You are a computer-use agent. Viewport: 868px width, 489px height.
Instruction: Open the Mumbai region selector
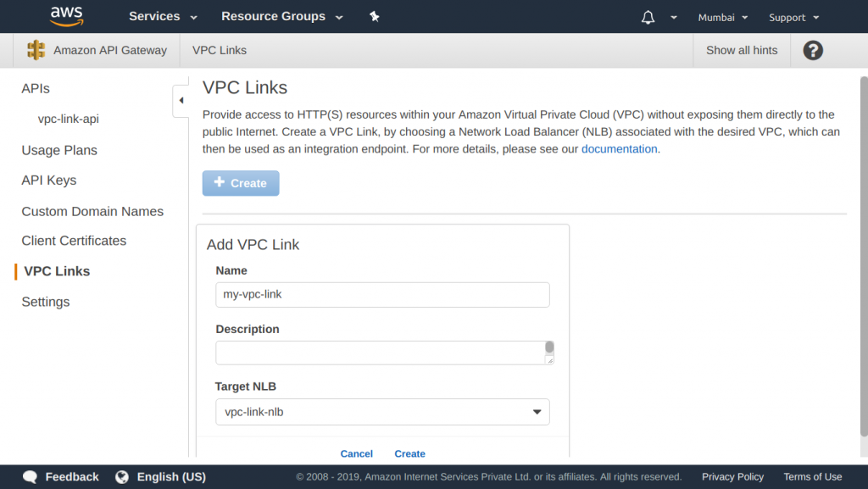click(722, 17)
